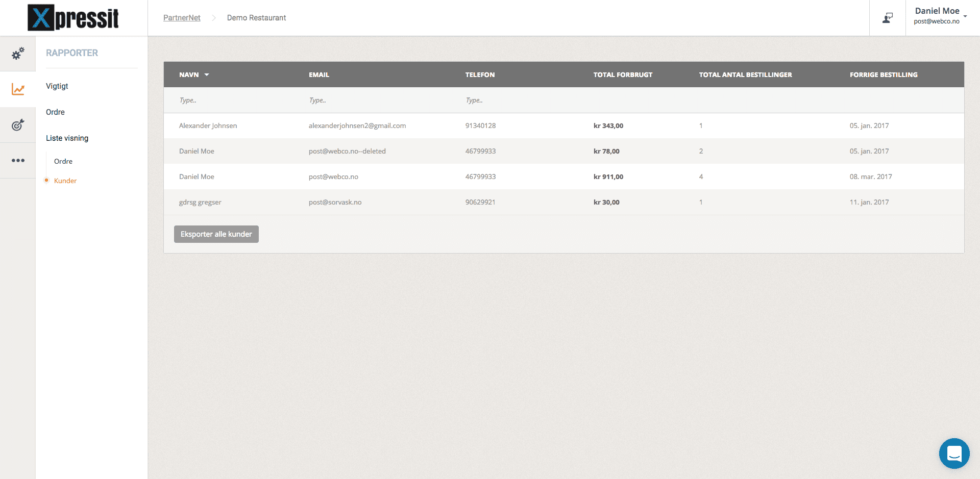Go to the PartnerNet breadcrumb link
Viewport: 980px width, 479px height.
pos(182,18)
